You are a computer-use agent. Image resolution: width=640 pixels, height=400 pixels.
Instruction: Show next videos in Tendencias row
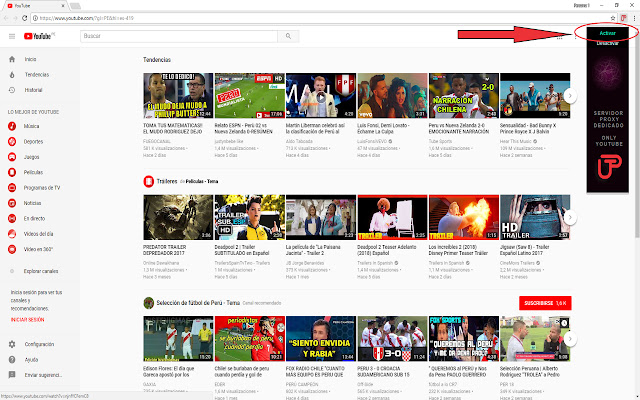pyautogui.click(x=570, y=96)
